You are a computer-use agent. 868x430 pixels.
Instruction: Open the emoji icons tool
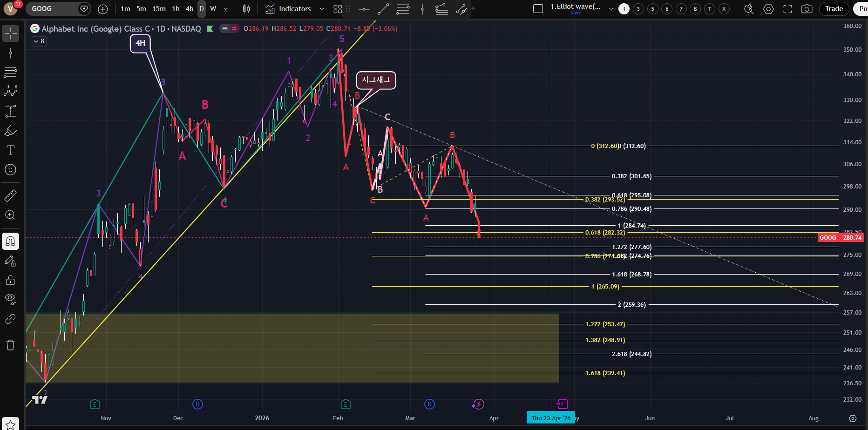pyautogui.click(x=10, y=170)
